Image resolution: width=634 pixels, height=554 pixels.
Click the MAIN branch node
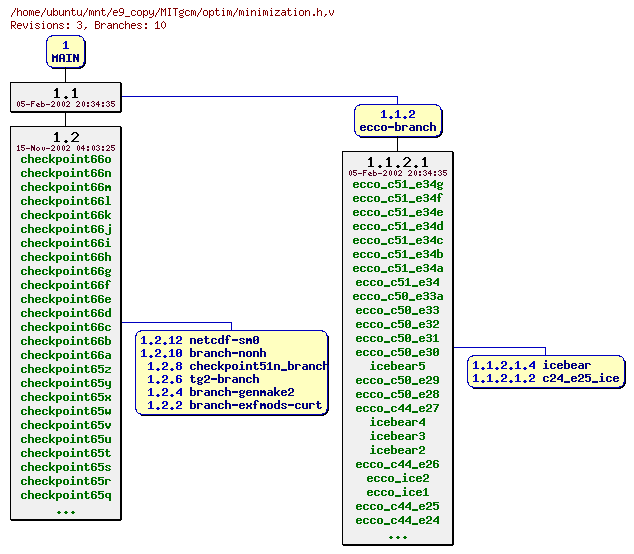click(x=66, y=52)
